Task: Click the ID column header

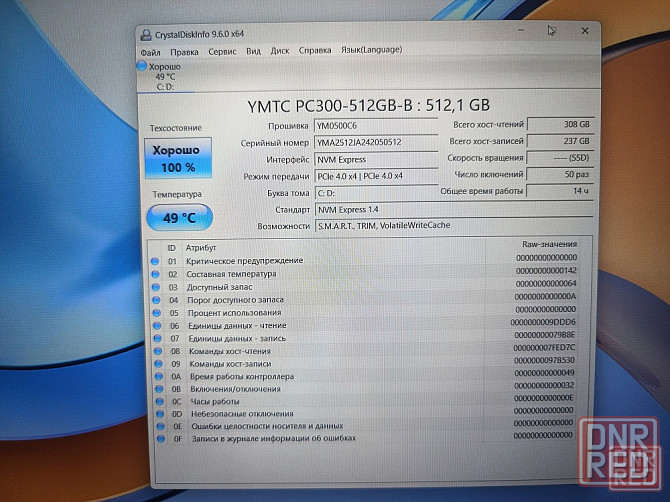Action: pyautogui.click(x=171, y=248)
